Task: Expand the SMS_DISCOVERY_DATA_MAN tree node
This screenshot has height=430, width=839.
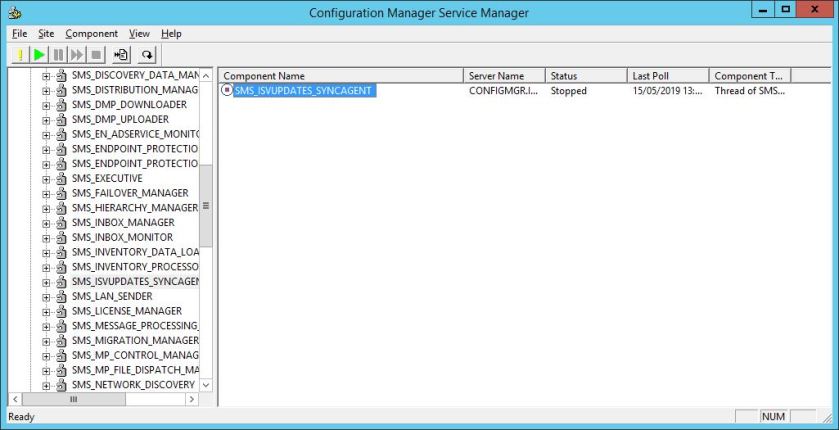Action: tap(46, 76)
